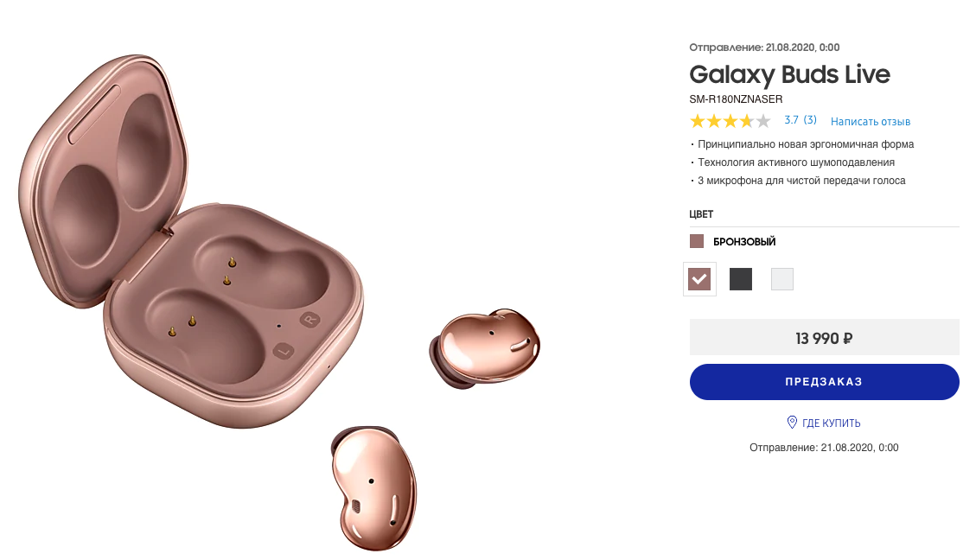Click the upper right bronze earbud image
The height and width of the screenshot is (560, 976).
tap(484, 347)
